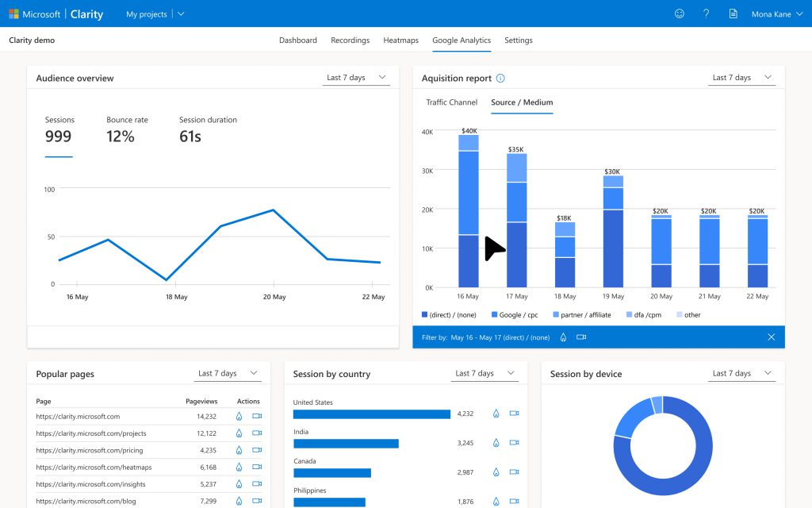Toggle dfa /cpm legend swatch
This screenshot has width=812, height=508.
coord(629,314)
